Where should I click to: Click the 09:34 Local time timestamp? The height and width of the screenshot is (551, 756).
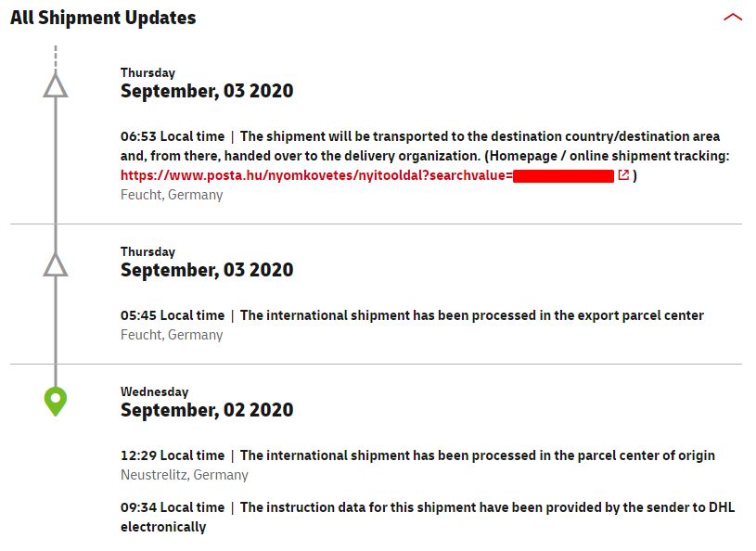[x=173, y=507]
